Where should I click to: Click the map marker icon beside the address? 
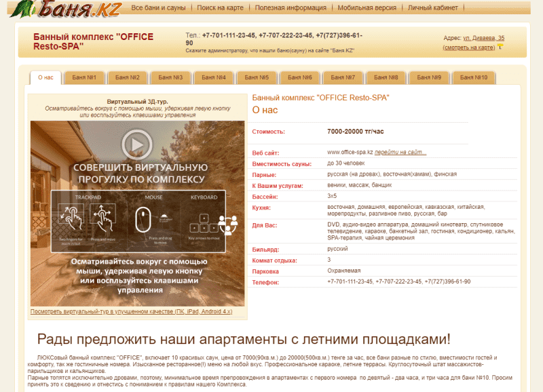point(500,45)
